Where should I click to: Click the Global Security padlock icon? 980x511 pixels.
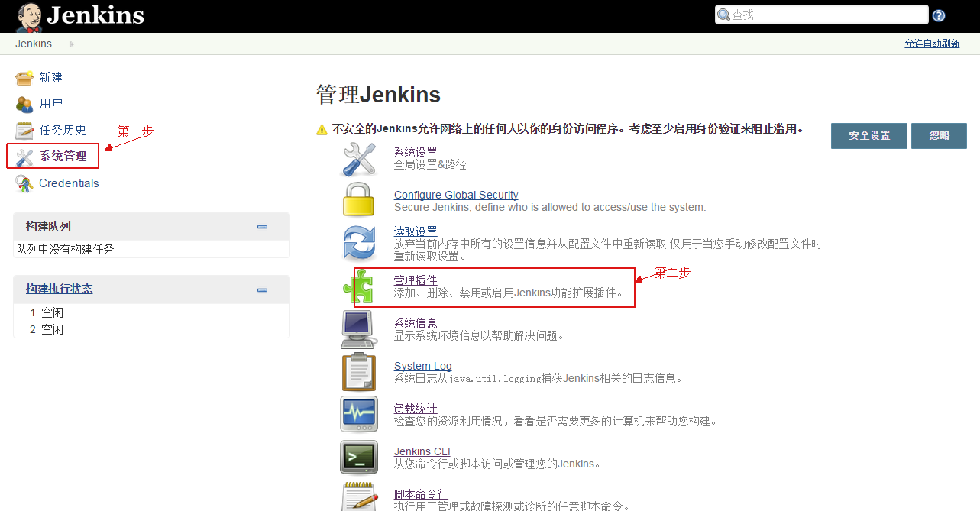coord(358,200)
